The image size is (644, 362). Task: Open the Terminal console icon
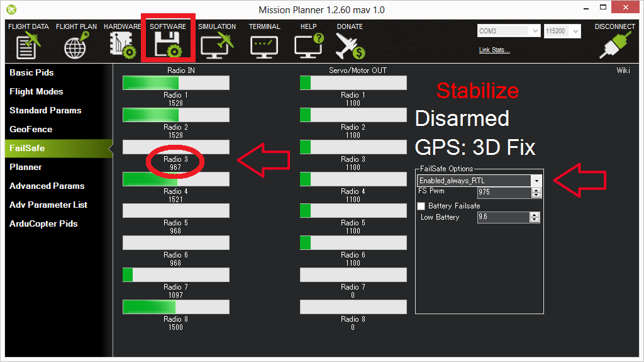click(x=264, y=47)
